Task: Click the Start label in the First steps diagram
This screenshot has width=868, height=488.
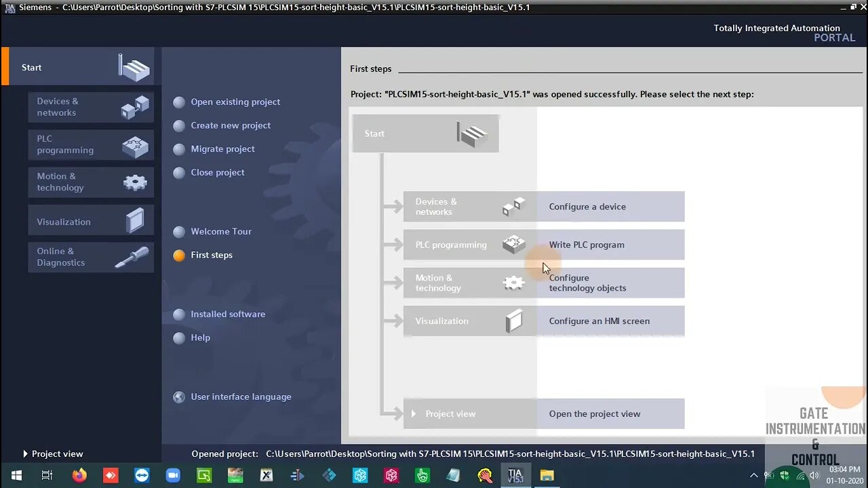Action: pos(374,134)
